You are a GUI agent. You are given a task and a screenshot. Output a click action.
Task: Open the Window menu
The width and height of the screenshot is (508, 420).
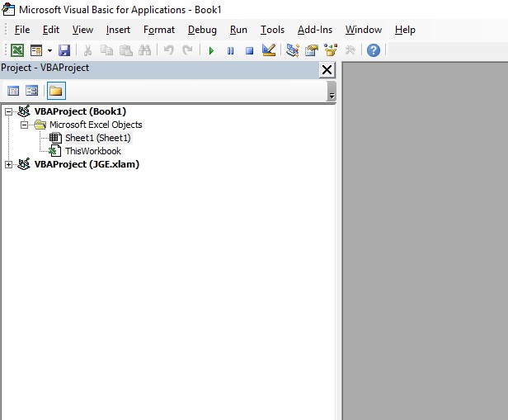click(364, 30)
